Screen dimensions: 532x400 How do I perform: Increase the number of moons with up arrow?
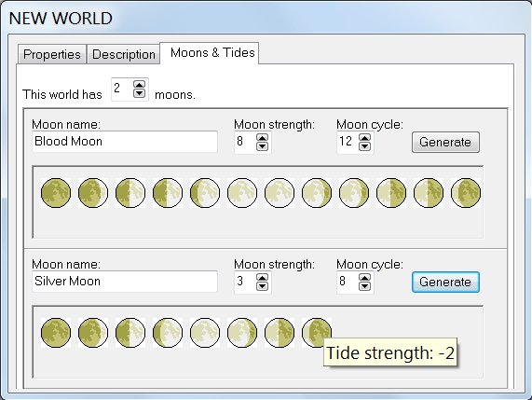(x=140, y=84)
